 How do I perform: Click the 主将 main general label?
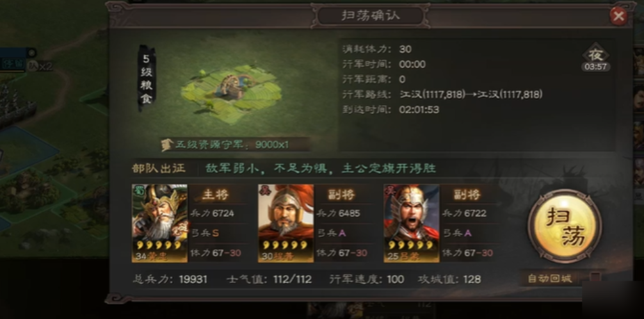[216, 195]
